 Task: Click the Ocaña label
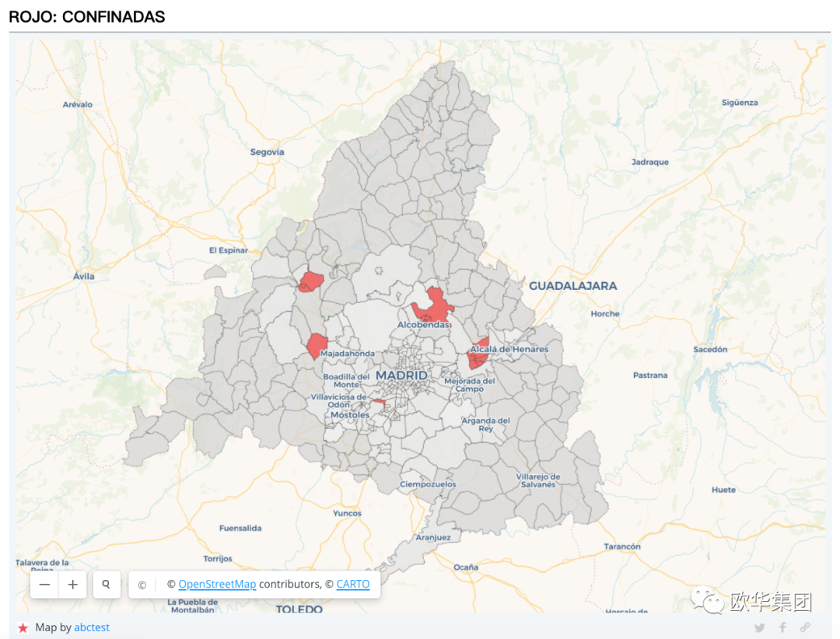coord(466,567)
